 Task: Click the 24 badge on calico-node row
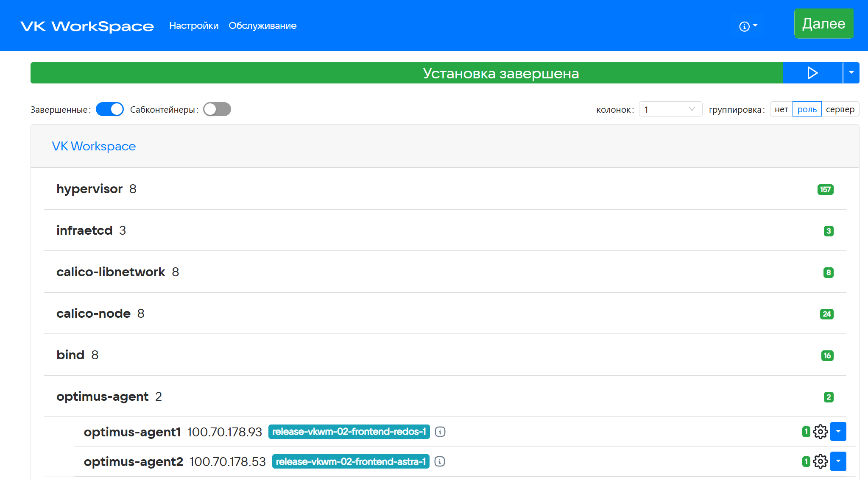[826, 314]
